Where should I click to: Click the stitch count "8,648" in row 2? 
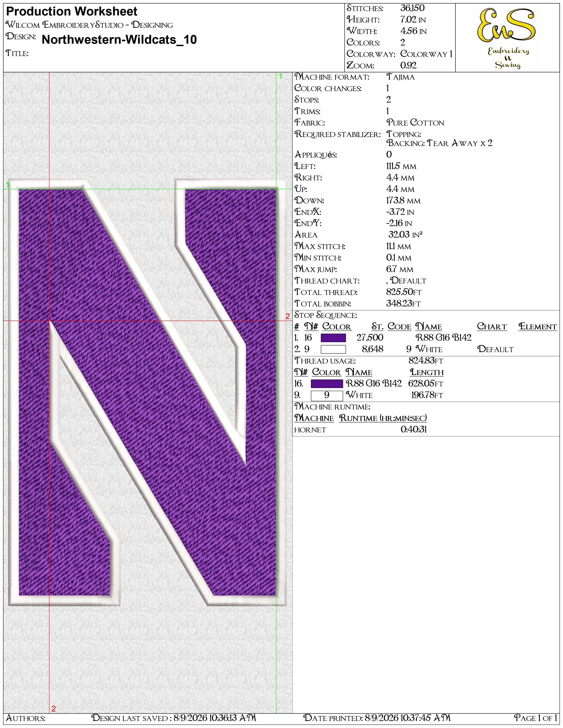(x=372, y=349)
